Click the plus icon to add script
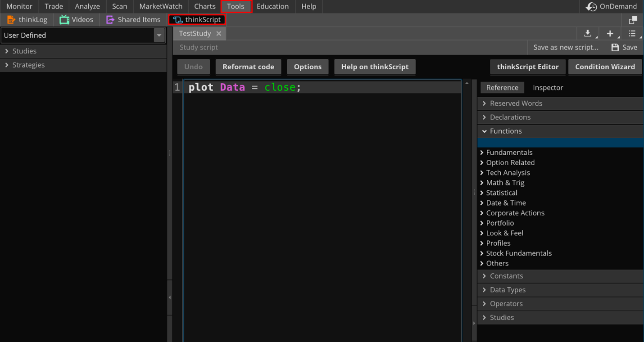644x342 pixels. pyautogui.click(x=610, y=33)
